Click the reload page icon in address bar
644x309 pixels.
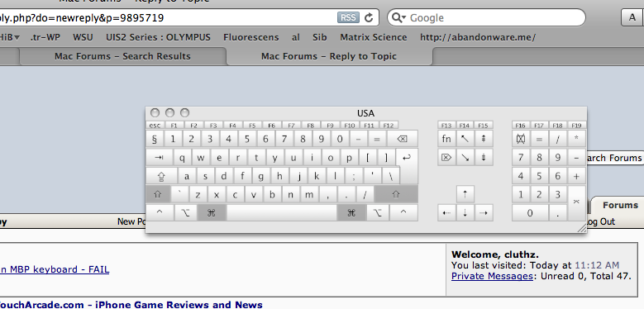click(x=369, y=17)
